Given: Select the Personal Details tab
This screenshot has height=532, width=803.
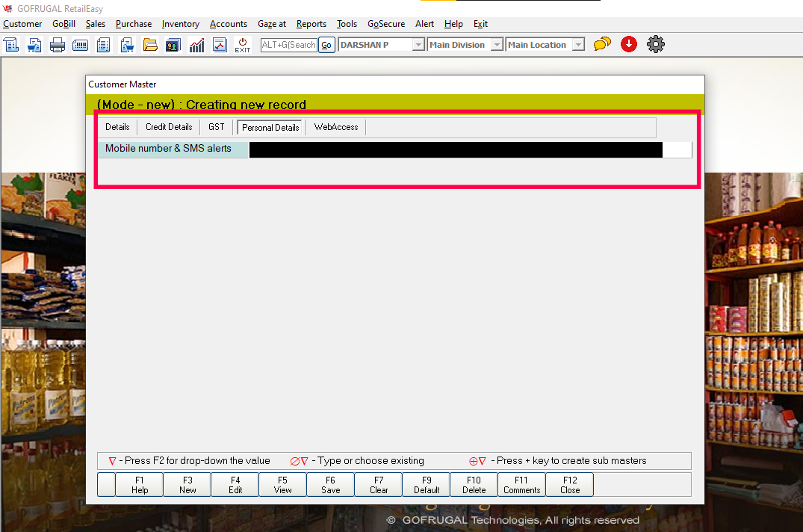Looking at the screenshot, I should (270, 128).
